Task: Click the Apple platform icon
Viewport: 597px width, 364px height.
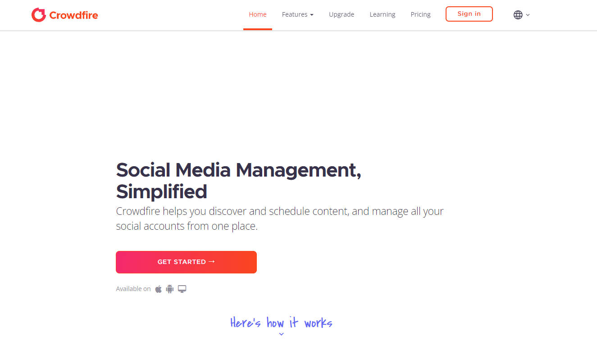Action: (x=159, y=289)
